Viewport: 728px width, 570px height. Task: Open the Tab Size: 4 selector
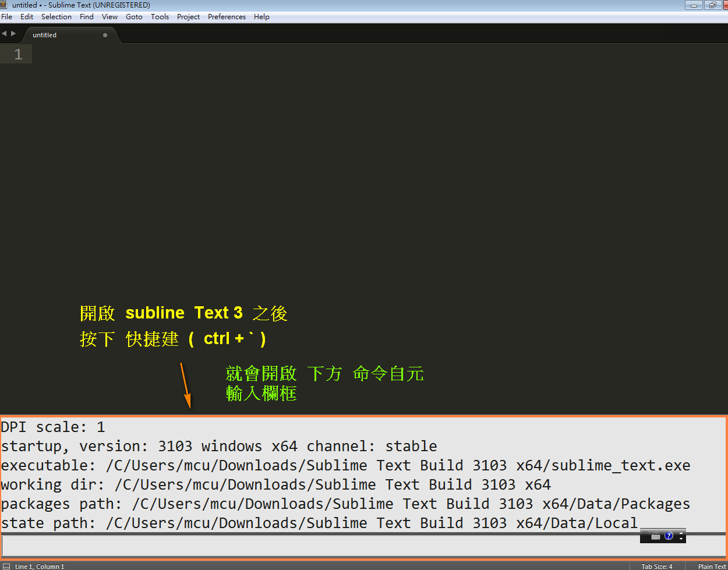pos(657,566)
